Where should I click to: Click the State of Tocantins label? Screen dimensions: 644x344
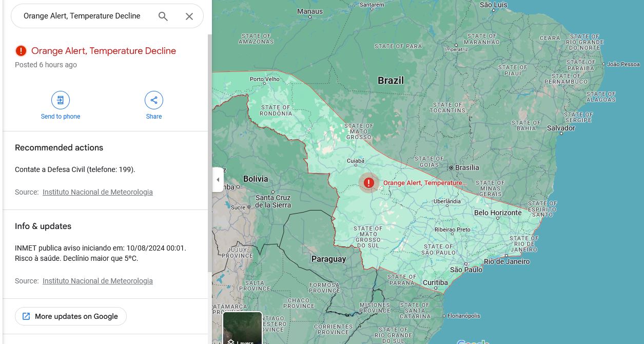coord(447,107)
